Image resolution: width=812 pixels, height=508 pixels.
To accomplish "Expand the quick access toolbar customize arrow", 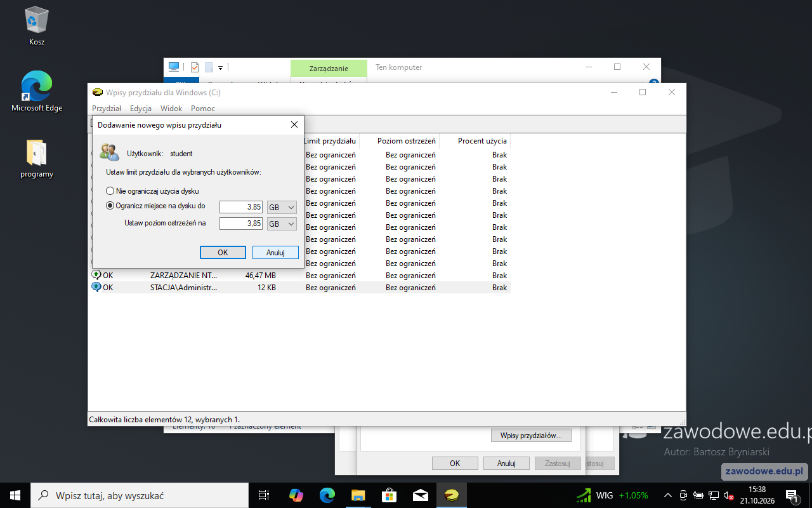I will [x=220, y=67].
